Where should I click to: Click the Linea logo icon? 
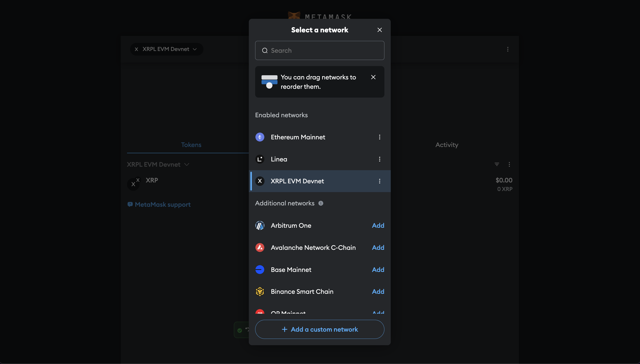260,159
